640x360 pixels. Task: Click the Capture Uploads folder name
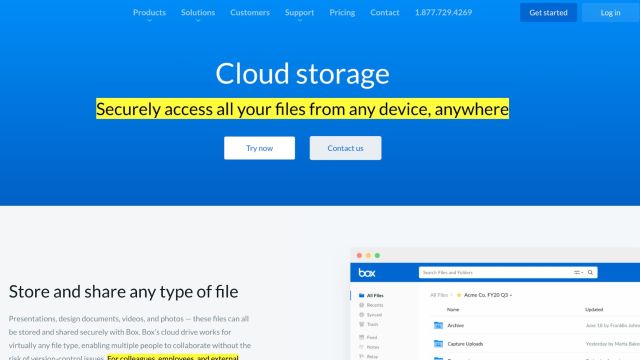(x=465, y=344)
